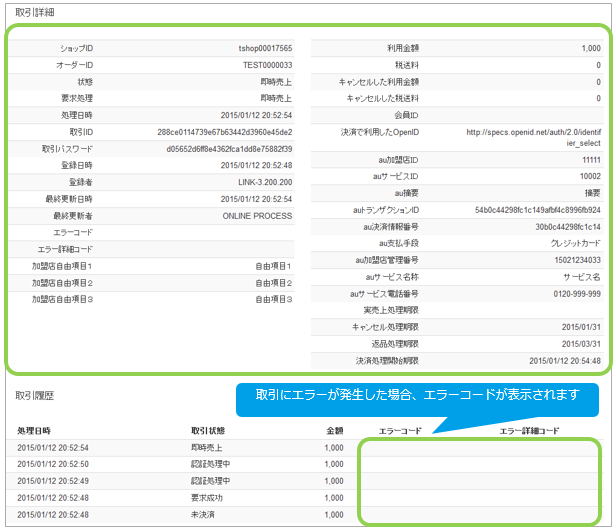
Task: Click the 処理日時 column header in history
Action: click(x=34, y=431)
